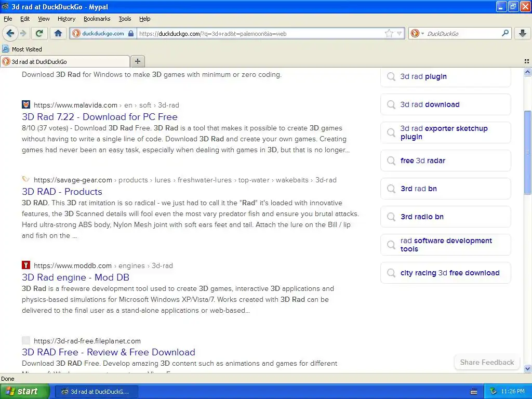Viewport: 532px width, 399px height.
Task: Click the moddb.com favicon
Action: pos(26,265)
